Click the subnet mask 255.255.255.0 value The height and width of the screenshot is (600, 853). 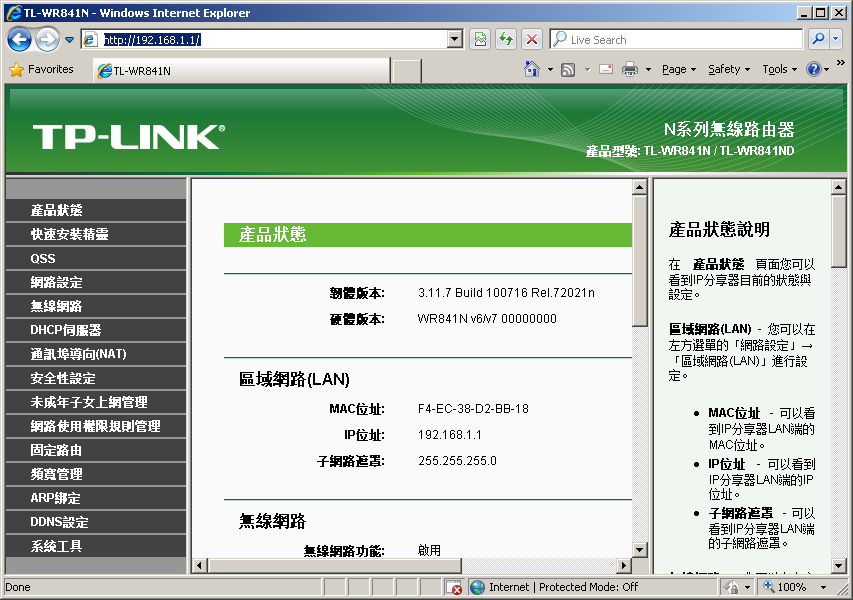(x=457, y=461)
